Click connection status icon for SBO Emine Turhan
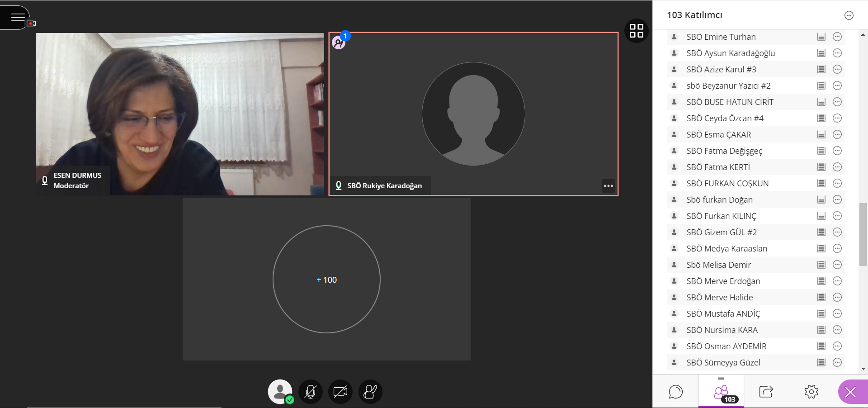Screen dimensions: 868x408 [x=821, y=37]
